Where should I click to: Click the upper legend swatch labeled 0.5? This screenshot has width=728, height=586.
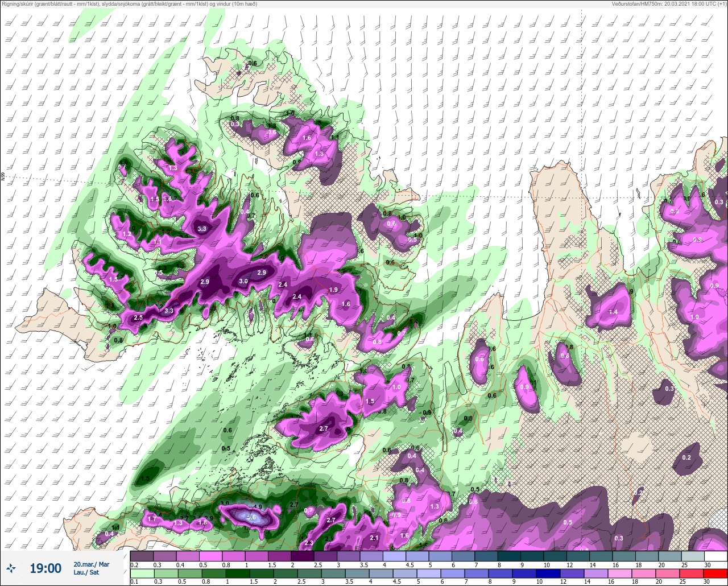pyautogui.click(x=210, y=556)
